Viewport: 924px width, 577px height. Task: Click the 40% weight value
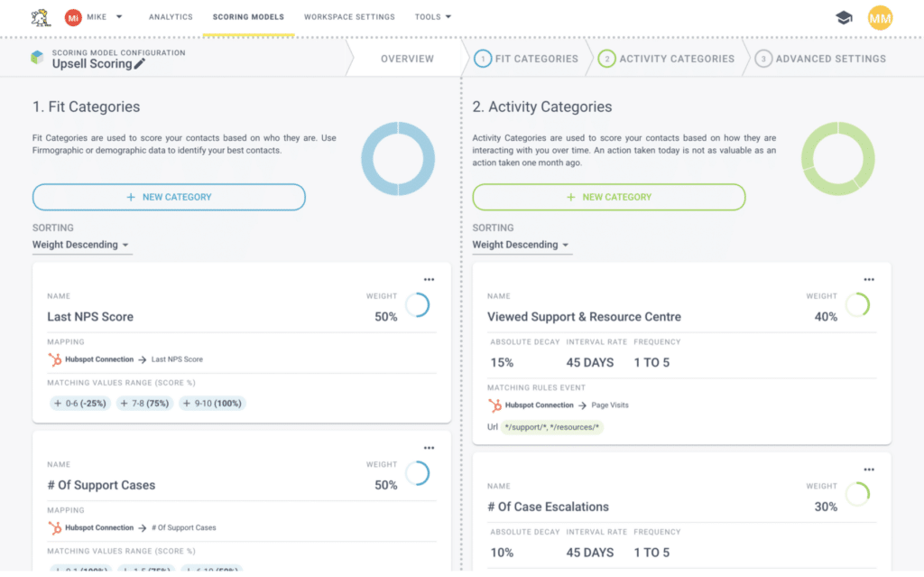[x=826, y=317]
